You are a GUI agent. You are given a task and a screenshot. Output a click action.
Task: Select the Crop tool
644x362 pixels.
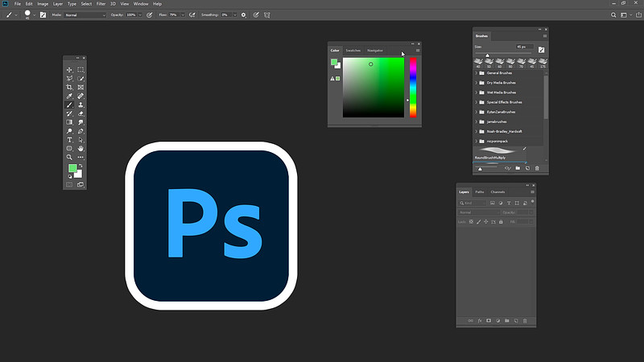pyautogui.click(x=69, y=87)
